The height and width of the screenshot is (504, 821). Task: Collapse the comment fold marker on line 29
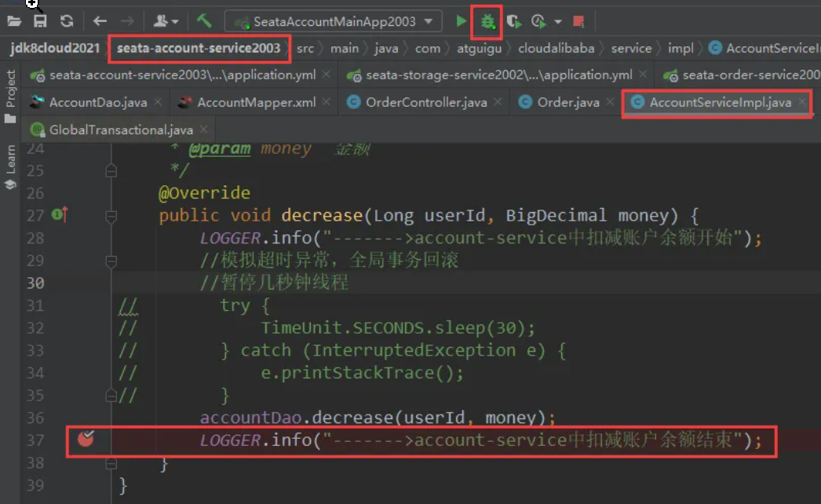(111, 261)
